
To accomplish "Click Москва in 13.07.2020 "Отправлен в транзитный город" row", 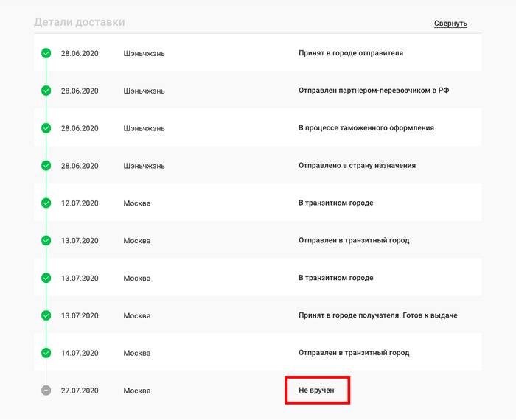I will pyautogui.click(x=137, y=241).
